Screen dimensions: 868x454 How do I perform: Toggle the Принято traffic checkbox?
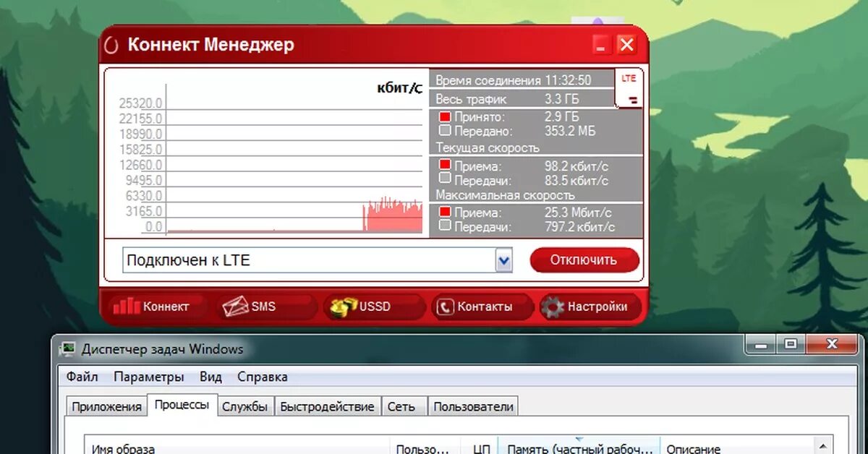point(446,117)
